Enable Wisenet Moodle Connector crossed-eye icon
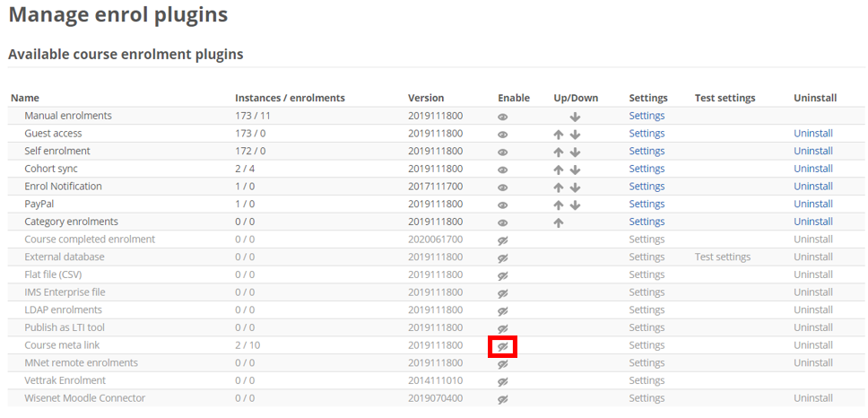 (503, 399)
